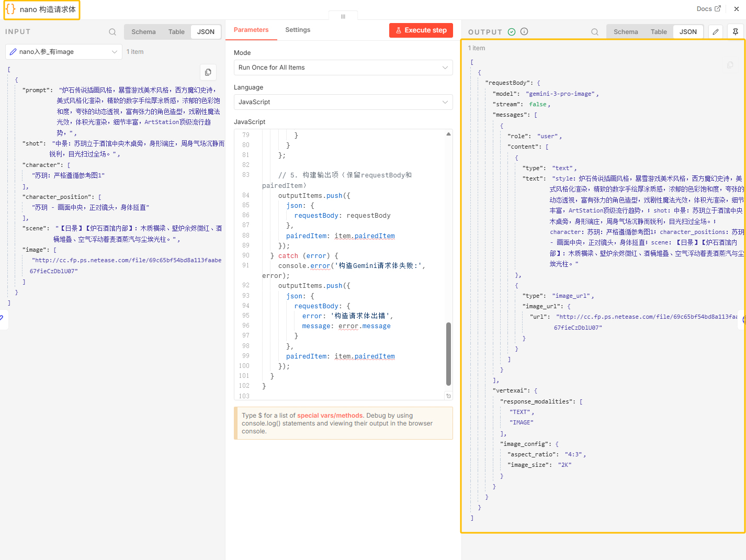The width and height of the screenshot is (746, 560).
Task: Click the special vars/methods link
Action: 330,416
